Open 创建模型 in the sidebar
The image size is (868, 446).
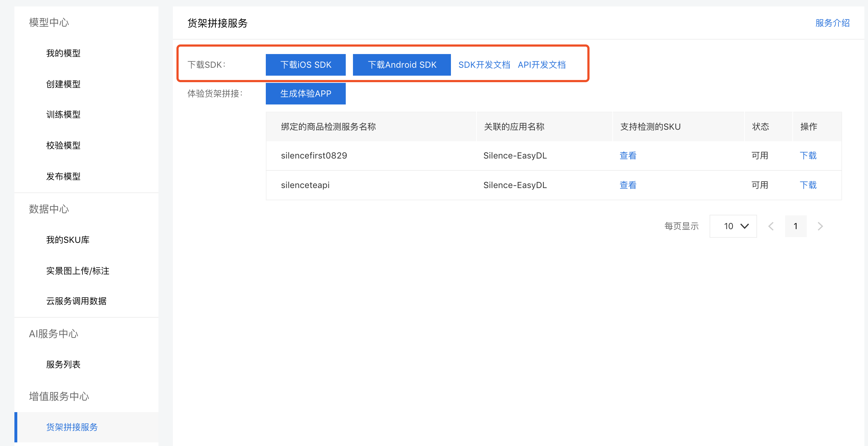(63, 84)
